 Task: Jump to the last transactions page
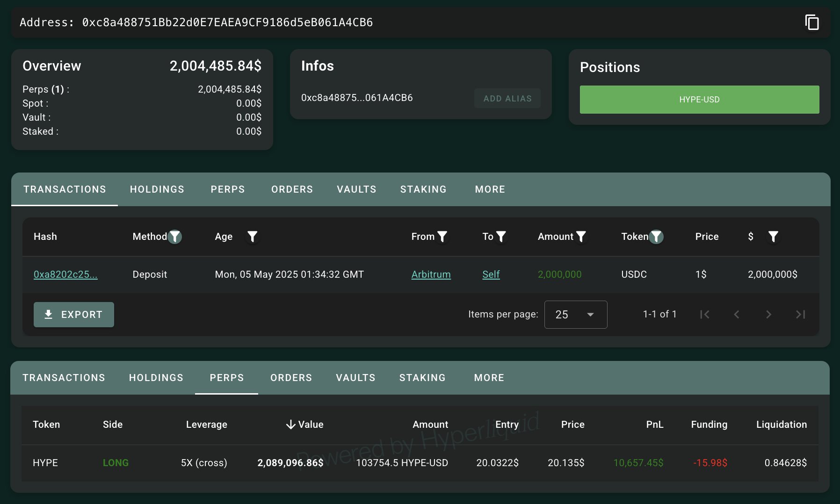pos(800,315)
